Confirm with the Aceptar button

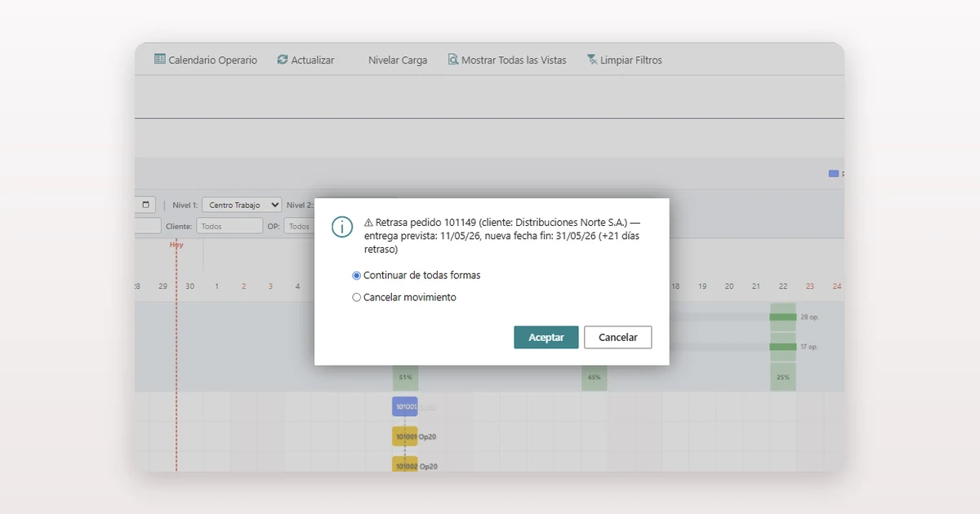[x=546, y=337]
